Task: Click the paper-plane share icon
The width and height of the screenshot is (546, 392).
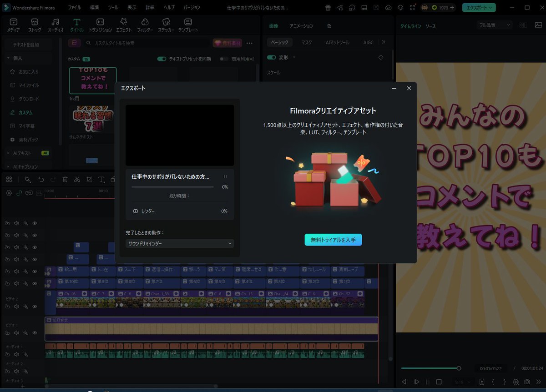Action: [x=340, y=8]
